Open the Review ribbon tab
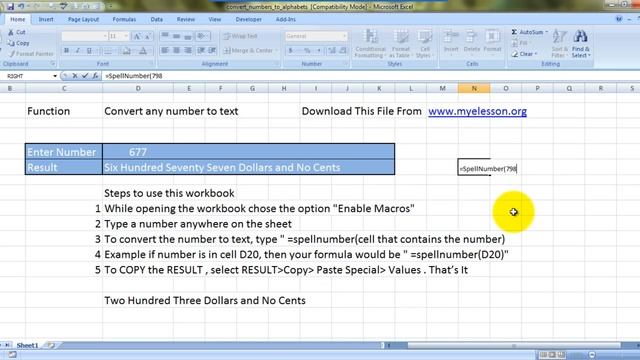 [186, 19]
